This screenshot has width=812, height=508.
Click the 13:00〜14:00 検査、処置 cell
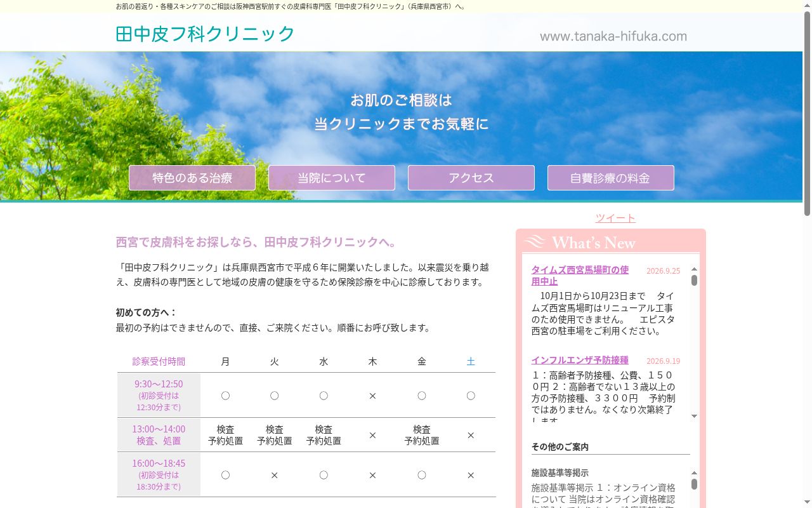point(159,434)
